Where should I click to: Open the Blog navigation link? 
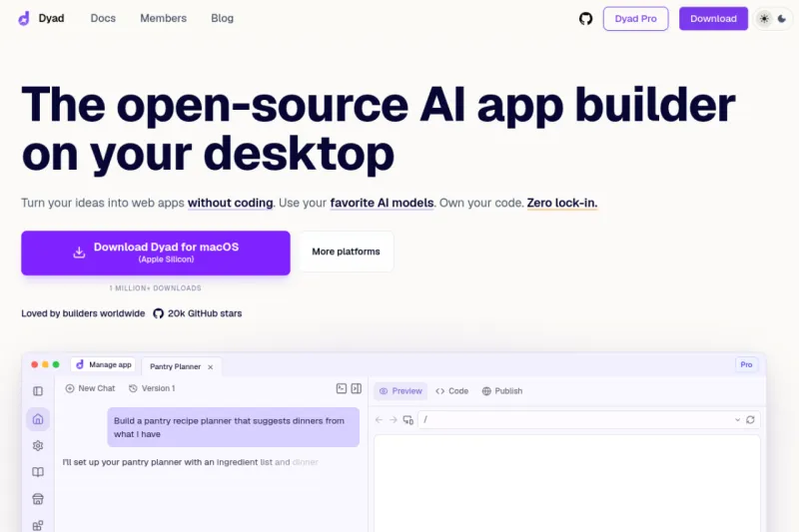click(222, 18)
